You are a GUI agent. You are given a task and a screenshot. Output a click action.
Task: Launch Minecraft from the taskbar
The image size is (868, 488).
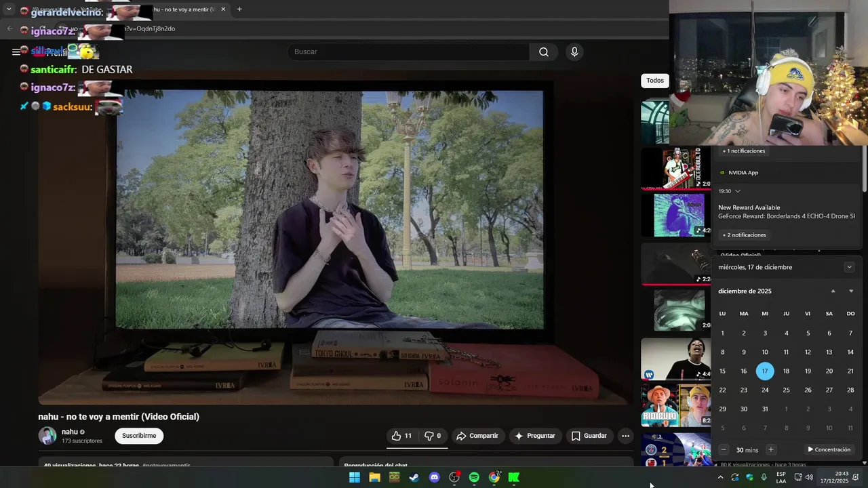(394, 477)
